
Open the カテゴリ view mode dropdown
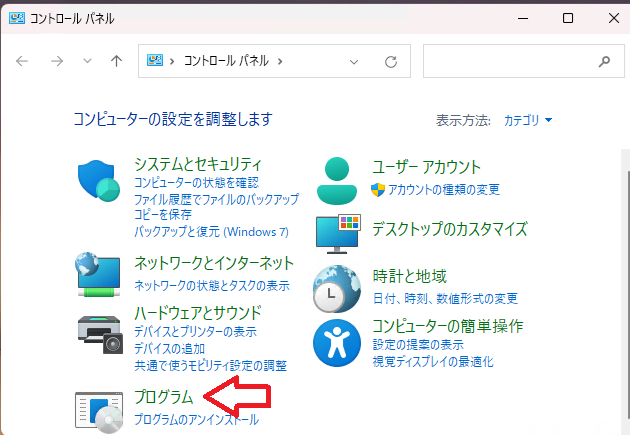(x=528, y=120)
